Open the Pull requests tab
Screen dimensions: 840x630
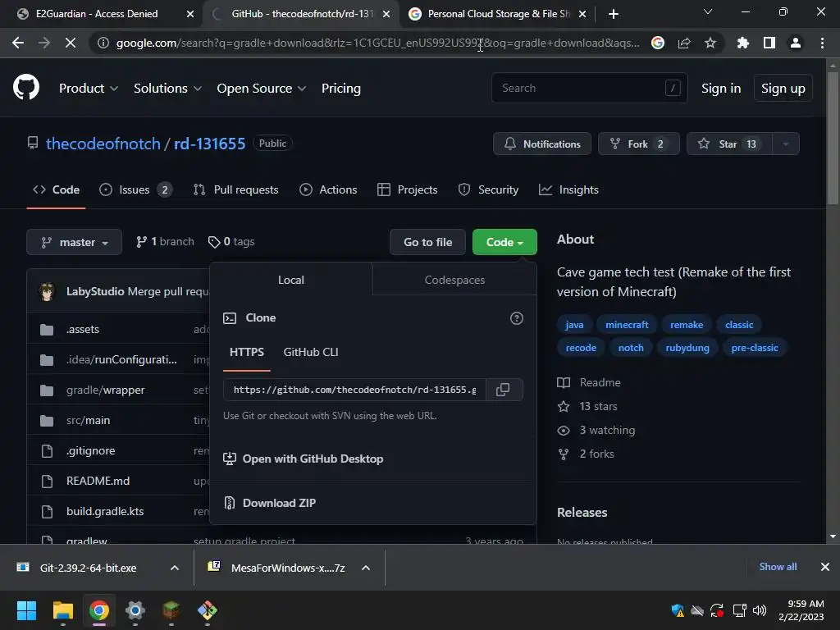235,189
